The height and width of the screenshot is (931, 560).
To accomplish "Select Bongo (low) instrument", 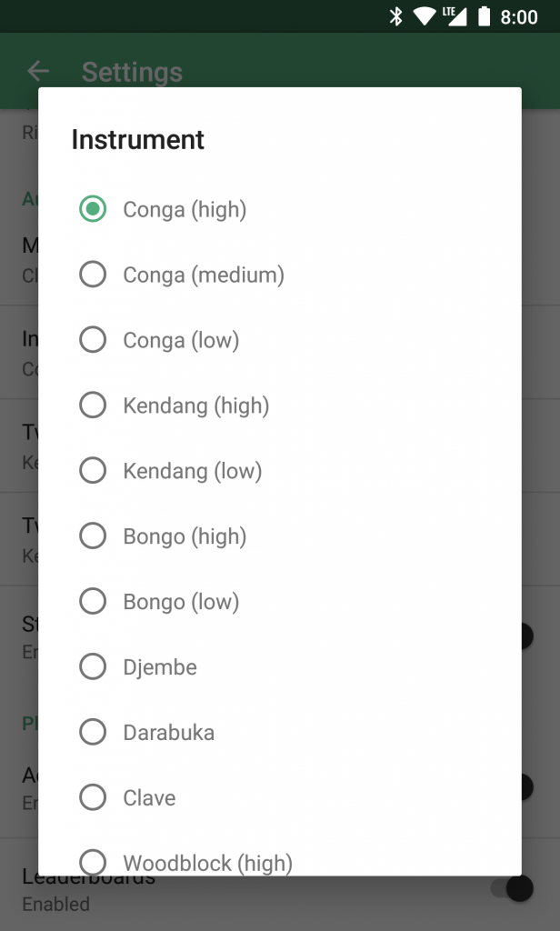I will [x=93, y=602].
